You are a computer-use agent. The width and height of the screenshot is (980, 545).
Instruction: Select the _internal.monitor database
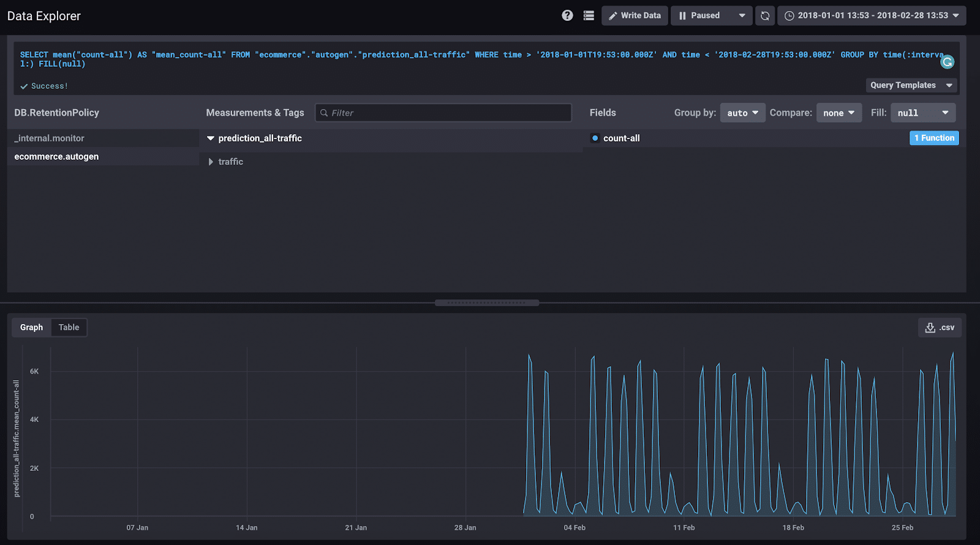tap(50, 138)
